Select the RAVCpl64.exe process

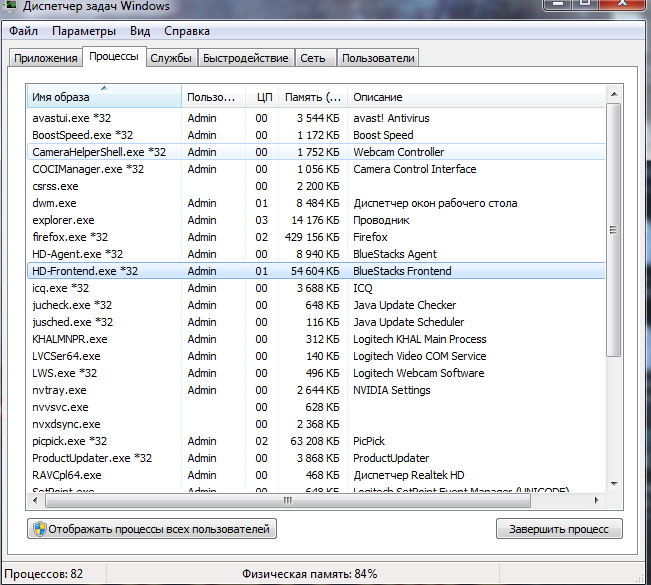316,475
